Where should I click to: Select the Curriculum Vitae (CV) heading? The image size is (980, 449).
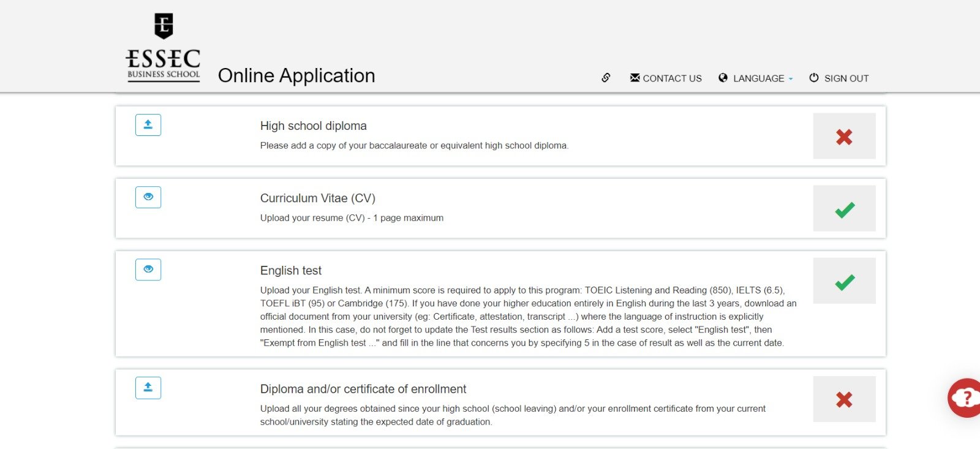tap(317, 198)
